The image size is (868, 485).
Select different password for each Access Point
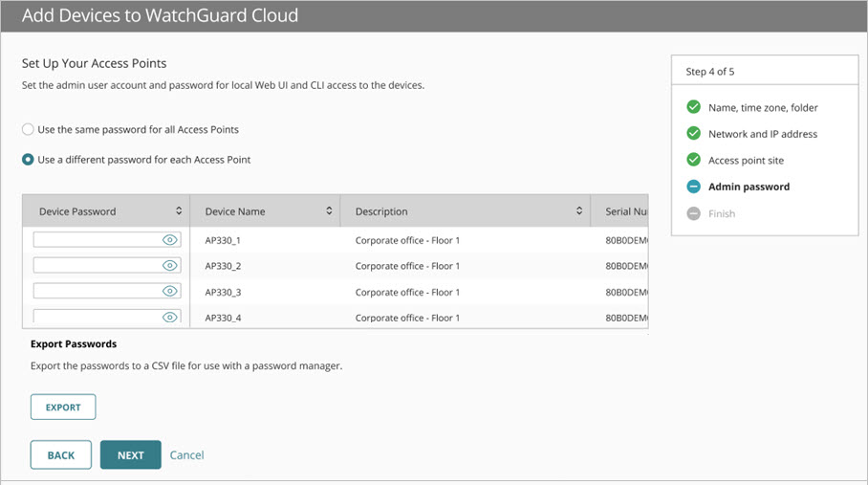coord(28,160)
